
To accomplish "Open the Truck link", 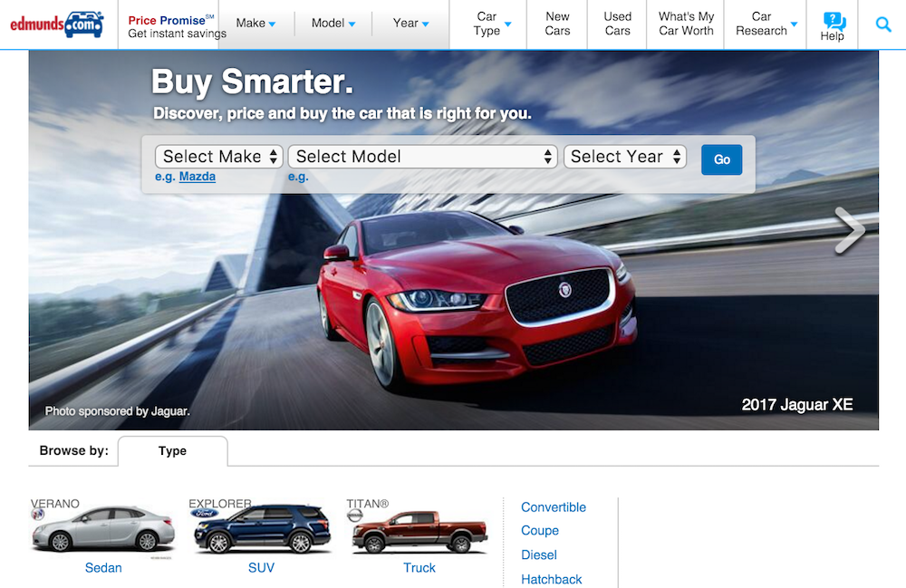I will [x=419, y=568].
